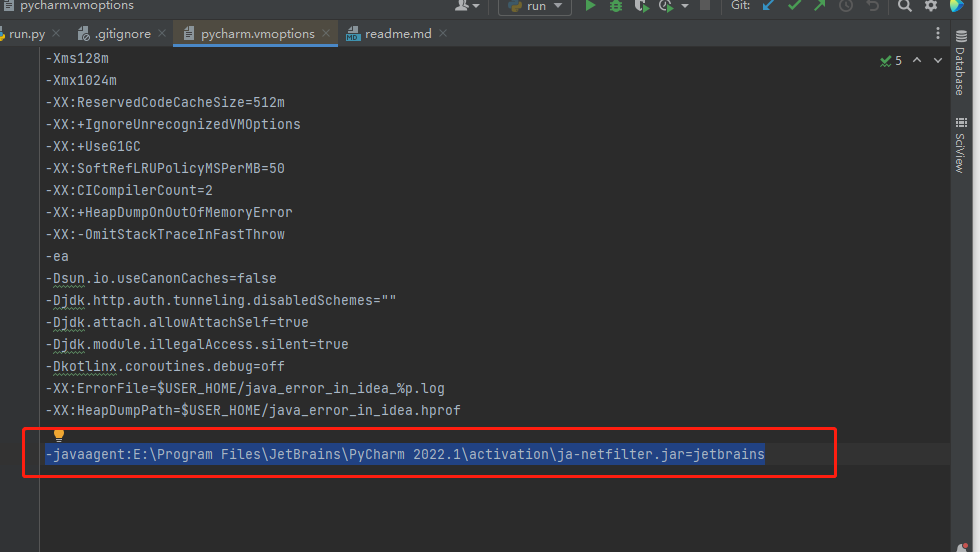Image resolution: width=980 pixels, height=552 pixels.
Task: Start debugging with the green bug icon
Action: 616,6
